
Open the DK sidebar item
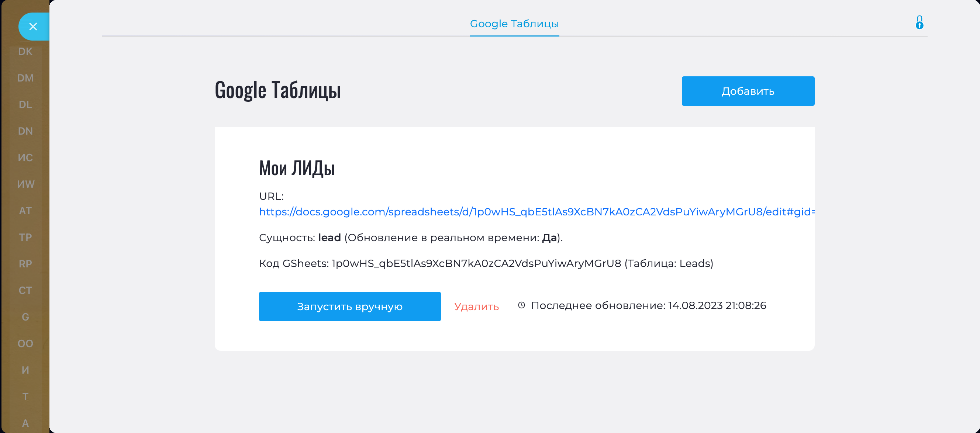[x=25, y=52]
